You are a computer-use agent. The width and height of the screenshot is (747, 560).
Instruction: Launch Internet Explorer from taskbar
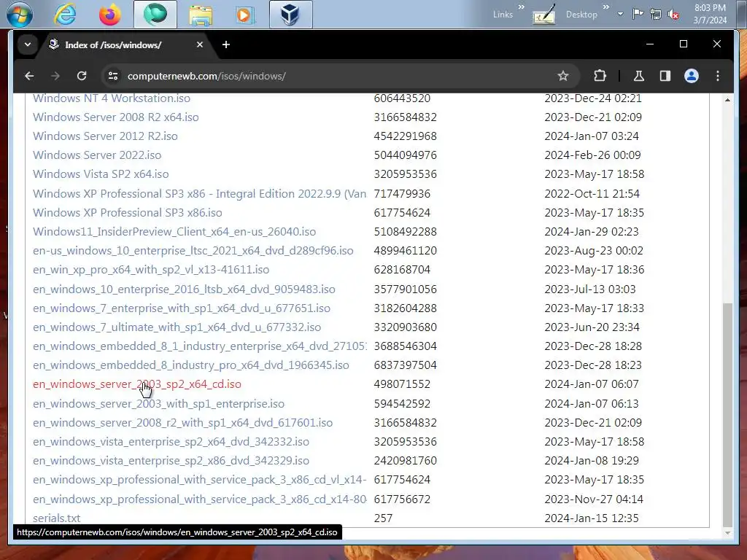(x=65, y=15)
